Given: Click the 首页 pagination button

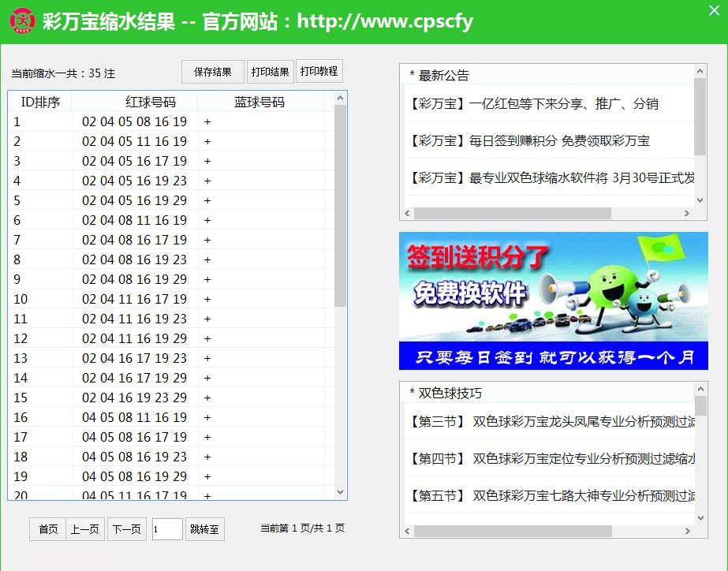Looking at the screenshot, I should coord(47,529).
